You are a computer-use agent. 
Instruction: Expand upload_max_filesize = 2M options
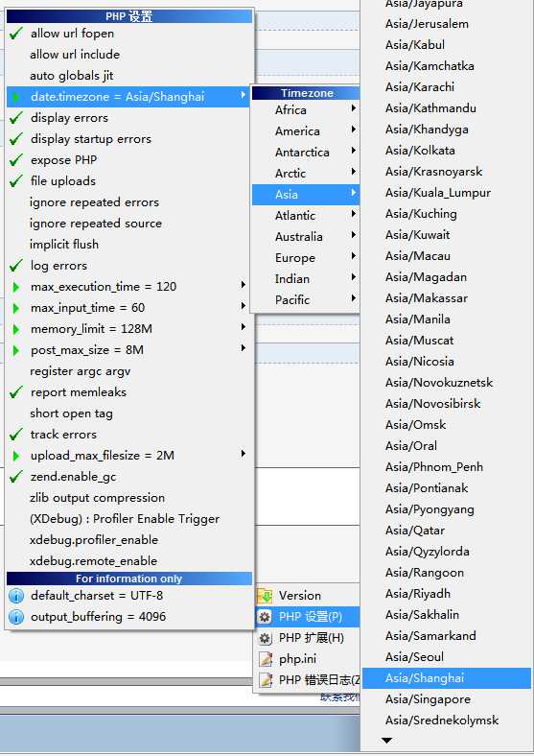click(x=129, y=456)
